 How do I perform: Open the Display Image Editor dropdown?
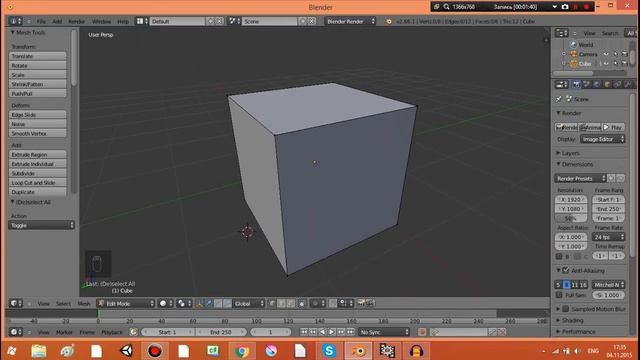602,139
